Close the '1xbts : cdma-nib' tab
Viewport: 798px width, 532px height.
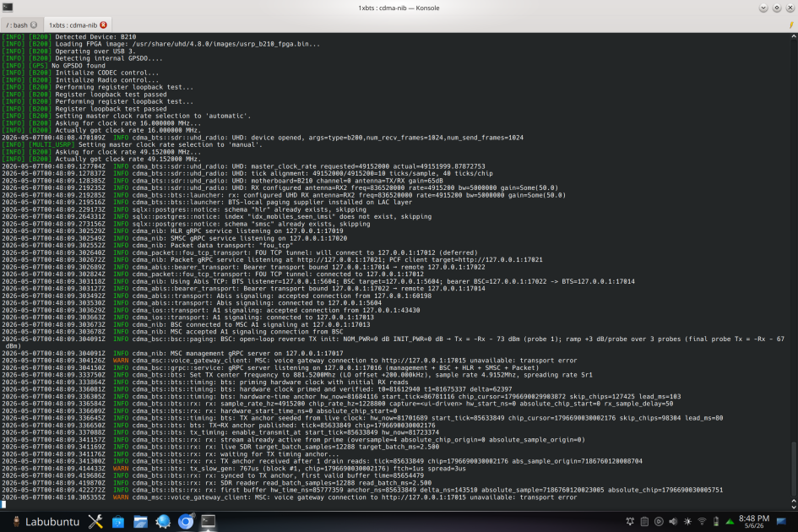click(103, 25)
